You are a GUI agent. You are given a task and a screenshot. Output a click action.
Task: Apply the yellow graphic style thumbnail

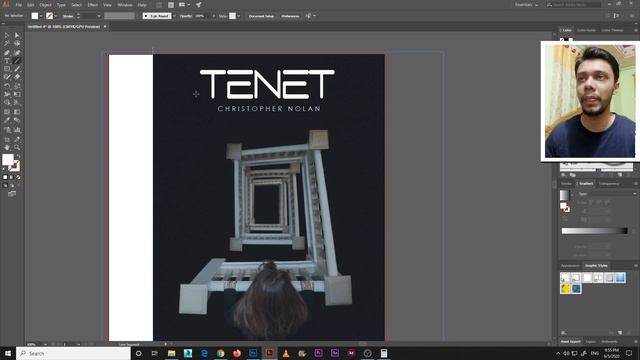(565, 289)
